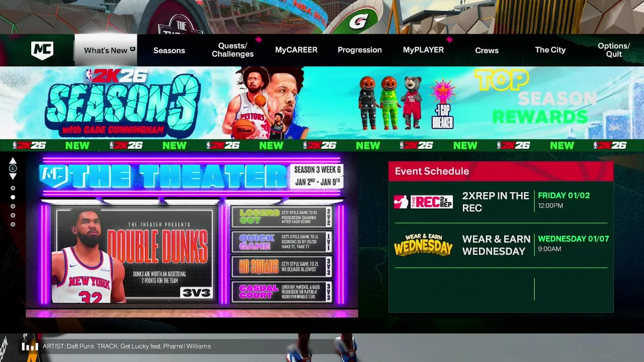Click the +1 Cap Breaker reward icon
The image size is (644, 362).
coord(442,104)
